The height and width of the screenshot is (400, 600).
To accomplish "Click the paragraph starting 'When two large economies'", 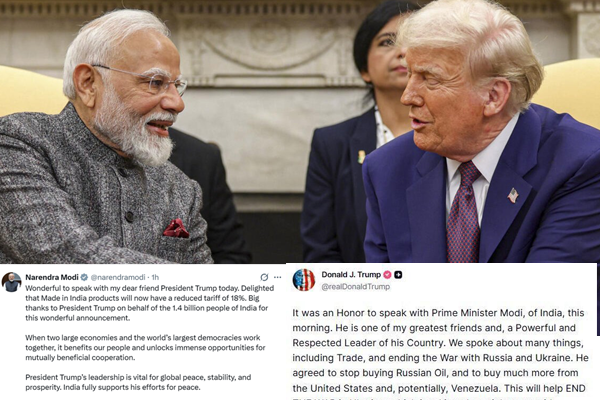I will (x=145, y=348).
